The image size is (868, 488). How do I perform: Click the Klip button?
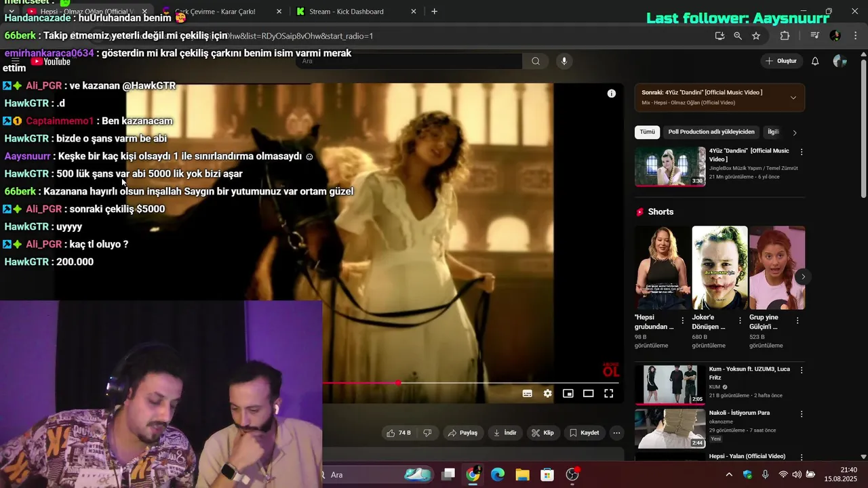(542, 432)
